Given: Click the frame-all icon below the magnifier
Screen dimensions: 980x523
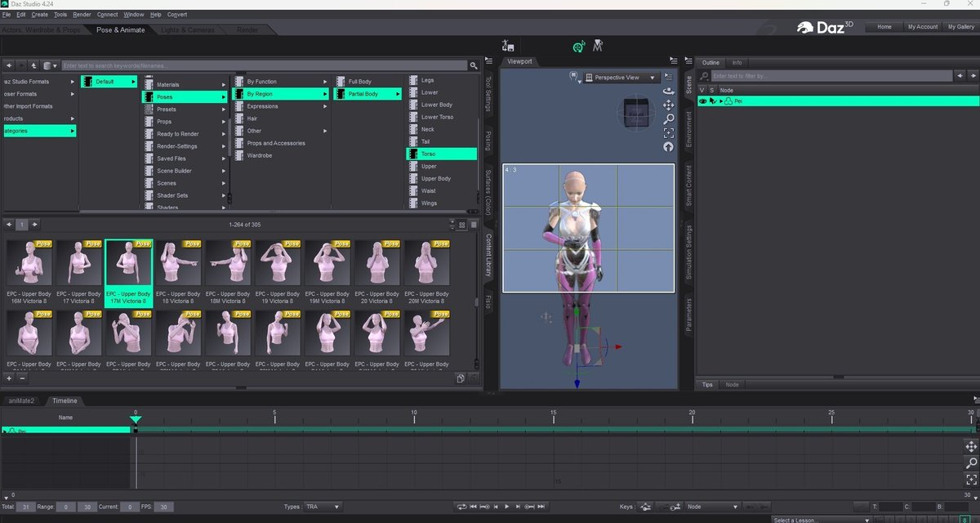Looking at the screenshot, I should coord(670,133).
